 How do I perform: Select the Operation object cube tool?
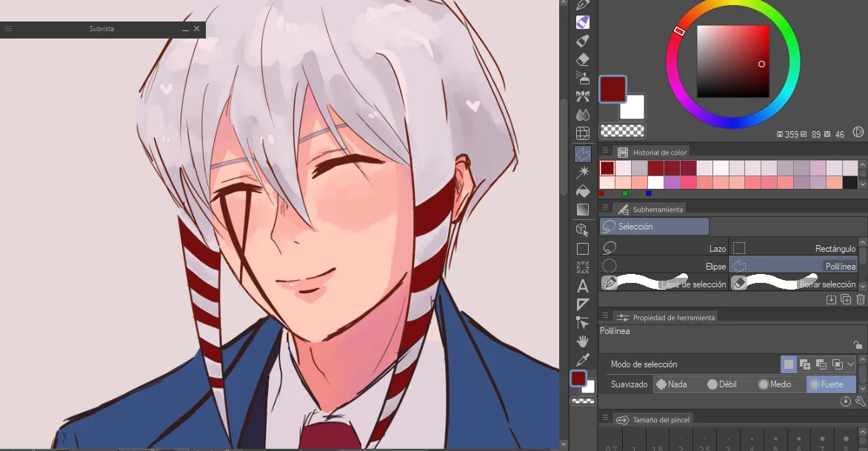[x=582, y=230]
